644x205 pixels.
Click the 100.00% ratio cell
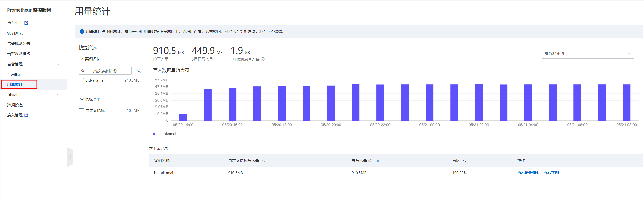point(459,173)
